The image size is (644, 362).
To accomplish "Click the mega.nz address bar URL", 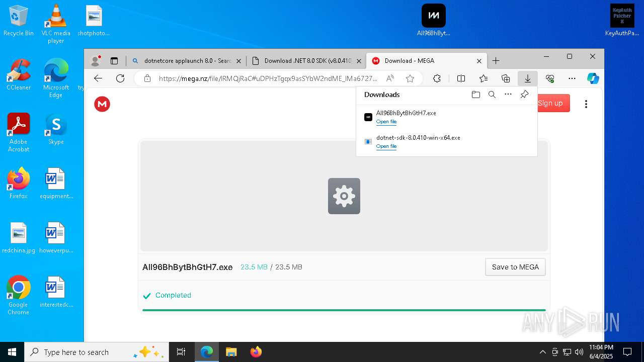I will tap(268, 78).
